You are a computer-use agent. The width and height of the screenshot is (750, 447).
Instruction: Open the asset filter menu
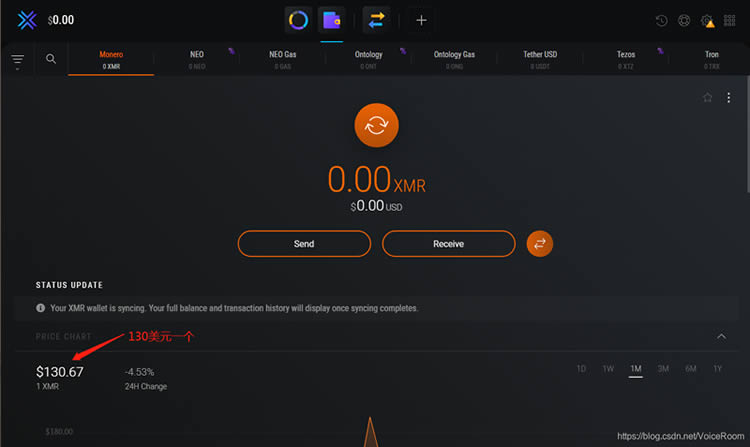coord(18,61)
